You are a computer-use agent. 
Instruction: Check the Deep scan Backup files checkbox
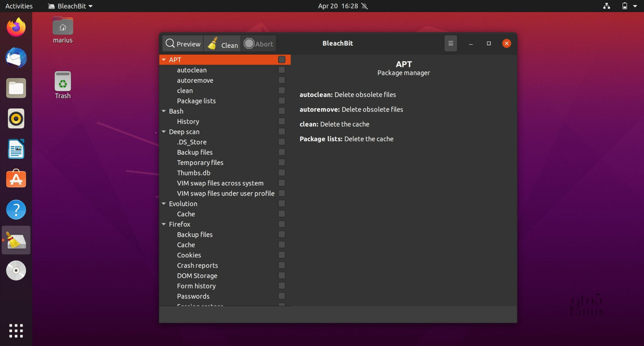282,152
